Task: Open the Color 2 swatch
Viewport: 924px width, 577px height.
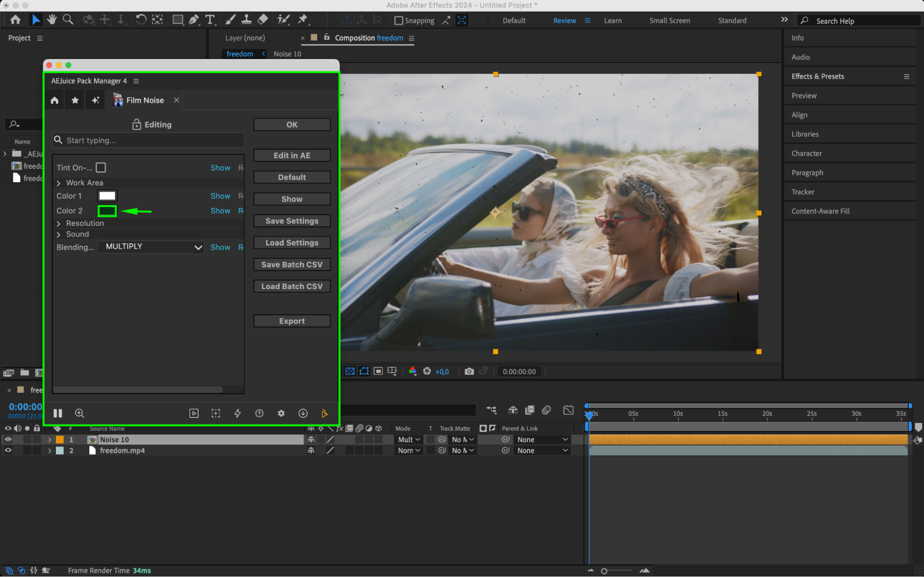Action: [107, 211]
